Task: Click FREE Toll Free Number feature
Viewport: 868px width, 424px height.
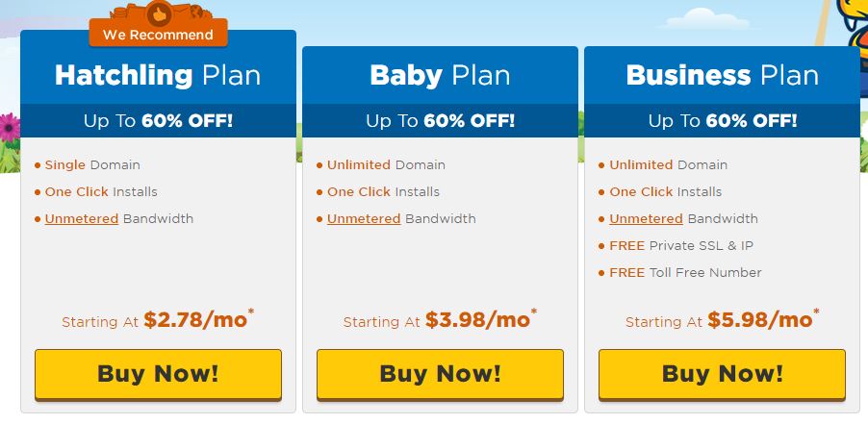Action: [685, 272]
